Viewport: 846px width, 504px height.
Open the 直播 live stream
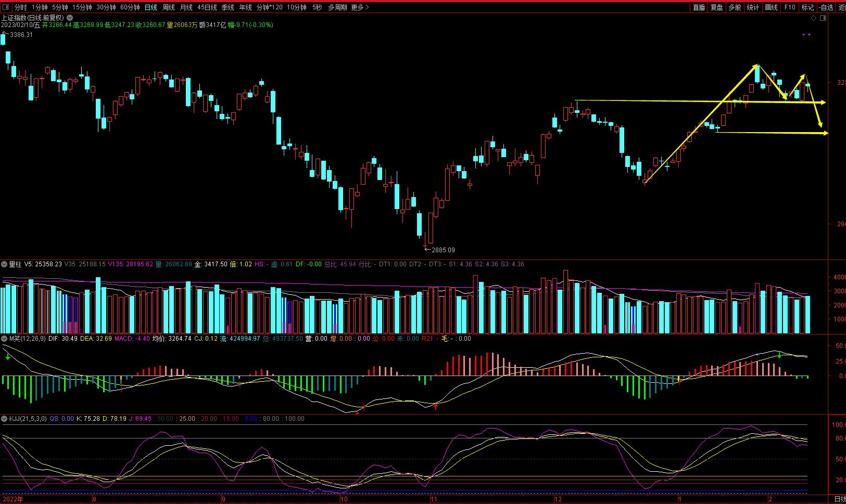699,7
